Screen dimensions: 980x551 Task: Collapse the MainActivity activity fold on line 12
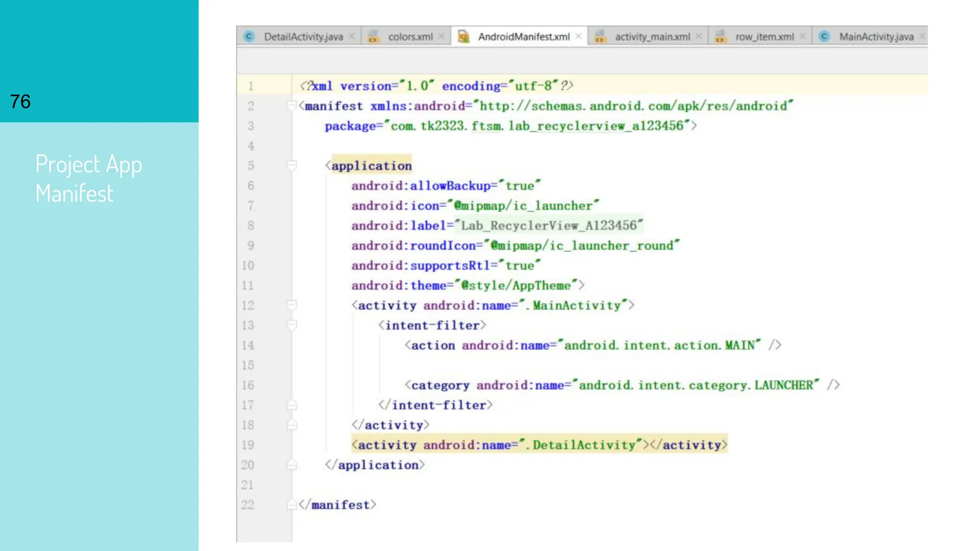pyautogui.click(x=291, y=305)
